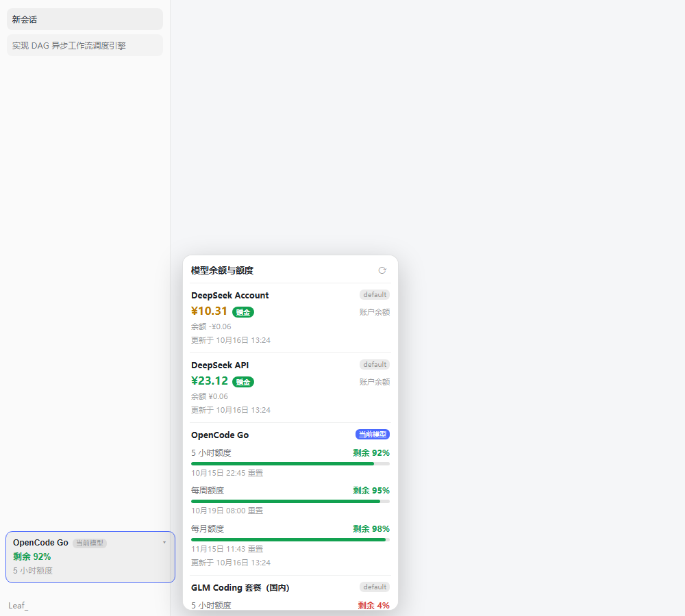
Task: Click the 余额 ¥0.06 line
Action: pyautogui.click(x=209, y=396)
